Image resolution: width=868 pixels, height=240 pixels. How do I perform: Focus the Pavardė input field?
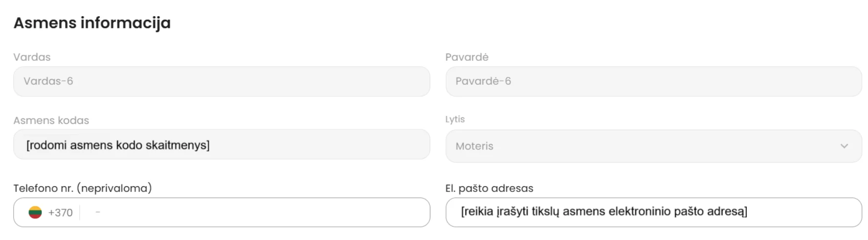653,81
